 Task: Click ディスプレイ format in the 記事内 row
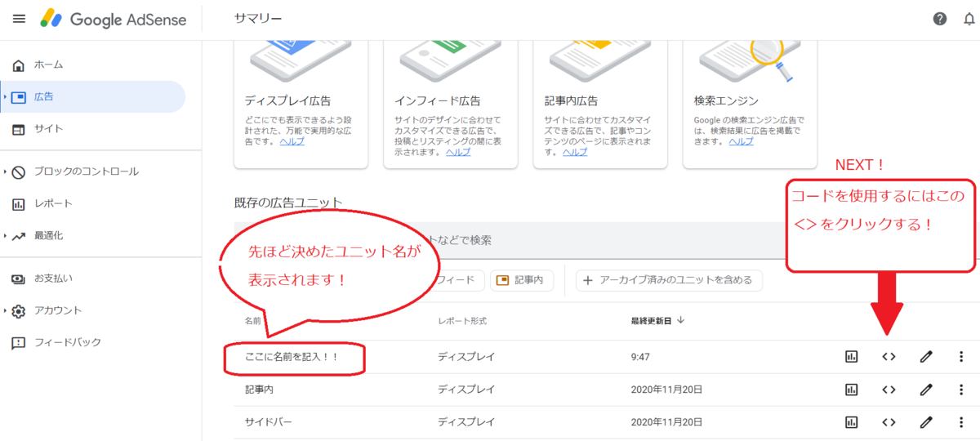(x=466, y=390)
